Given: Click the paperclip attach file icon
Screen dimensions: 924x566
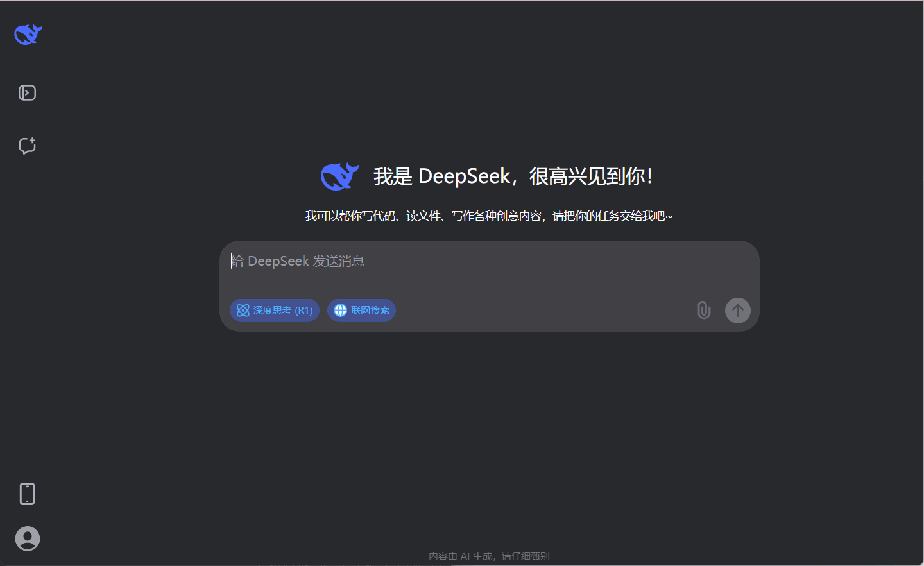Looking at the screenshot, I should click(x=704, y=310).
